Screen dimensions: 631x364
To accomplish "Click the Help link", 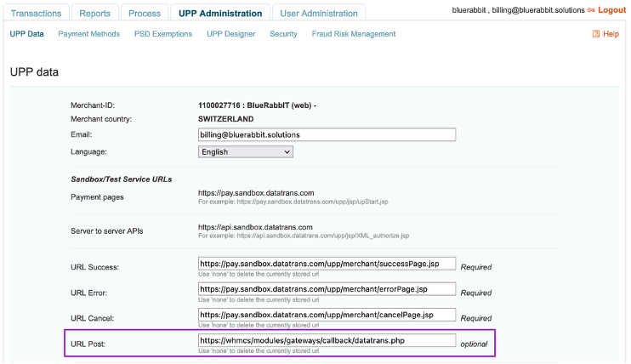I will tap(611, 34).
